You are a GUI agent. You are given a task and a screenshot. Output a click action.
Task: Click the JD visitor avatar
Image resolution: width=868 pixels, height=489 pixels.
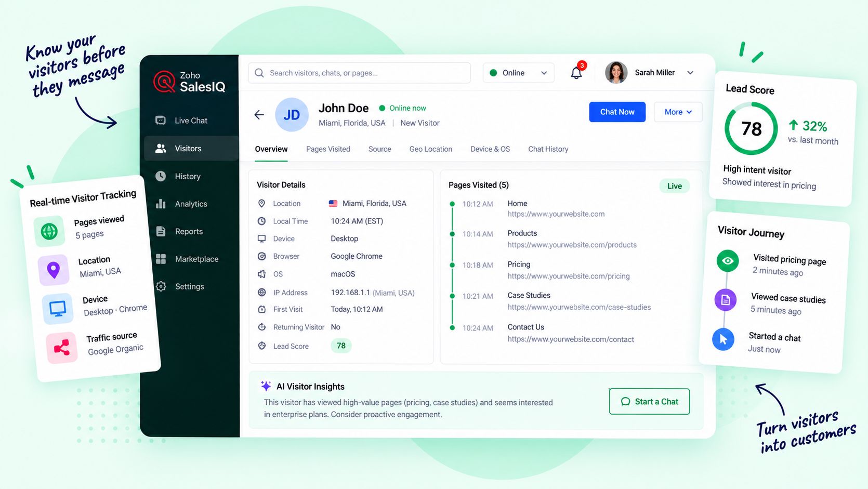292,115
